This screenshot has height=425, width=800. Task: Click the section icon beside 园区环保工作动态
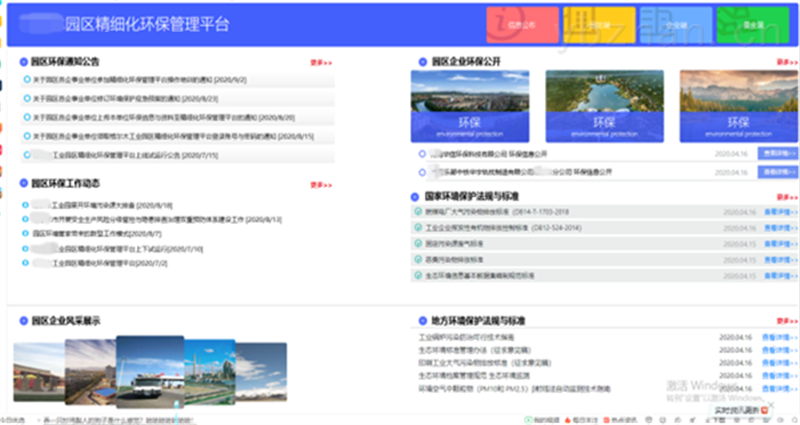[23, 184]
